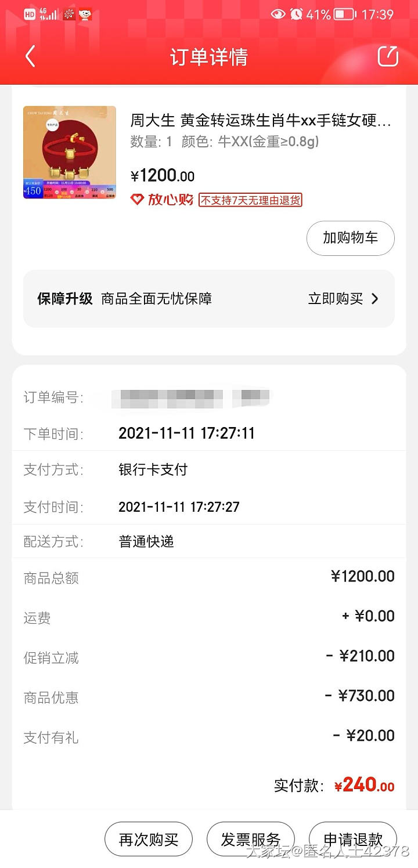Tap the share icon in header
The width and height of the screenshot is (418, 868).
tap(388, 56)
